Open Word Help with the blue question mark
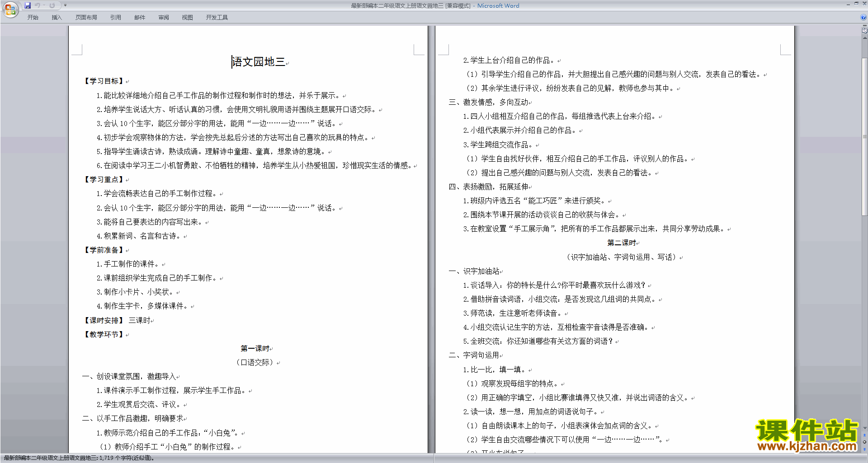Viewport: 868px width, 463px height. coord(863,17)
